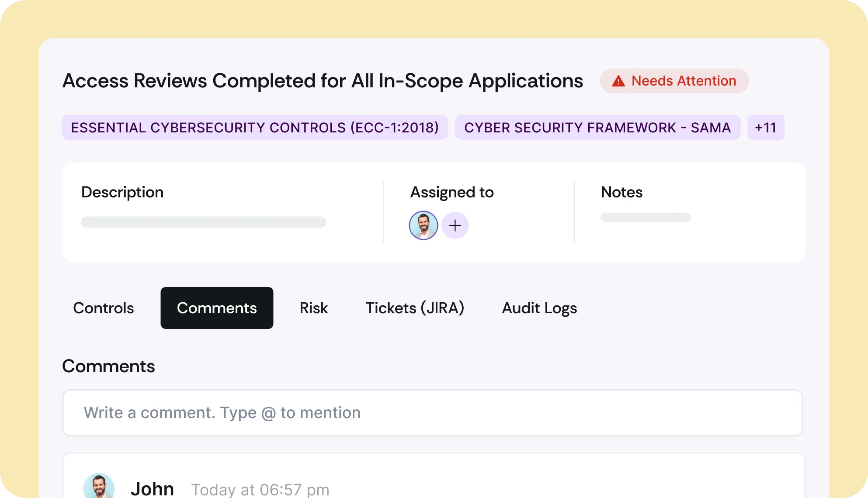Screen dimensions: 868x498
Task: Switch to the Controls tab
Action: 104,308
